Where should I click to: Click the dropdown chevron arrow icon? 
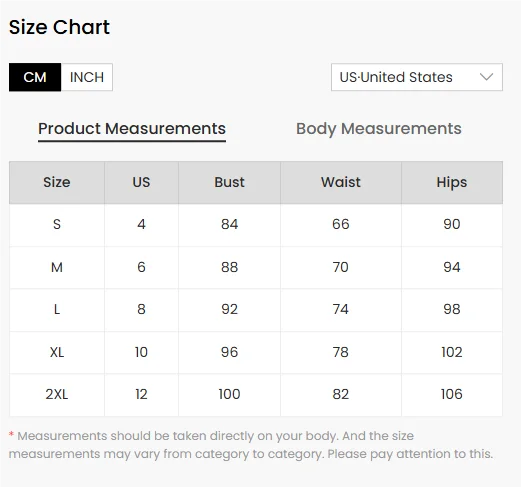tap(486, 77)
